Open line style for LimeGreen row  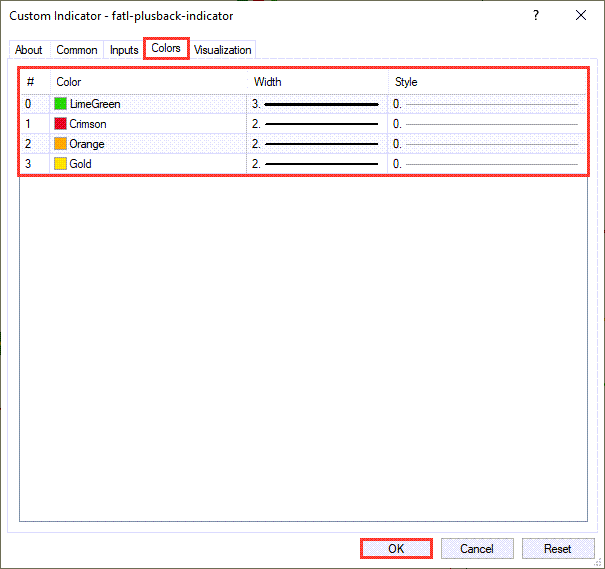(487, 104)
